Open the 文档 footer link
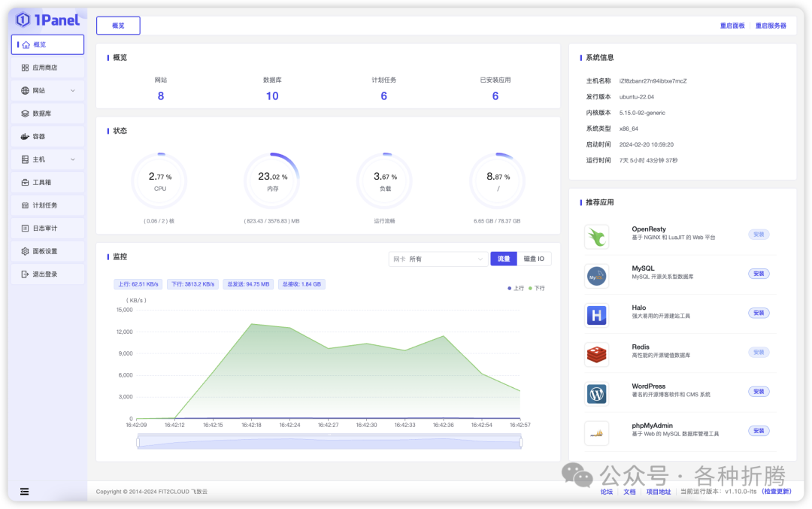The image size is (812, 509). click(x=629, y=492)
